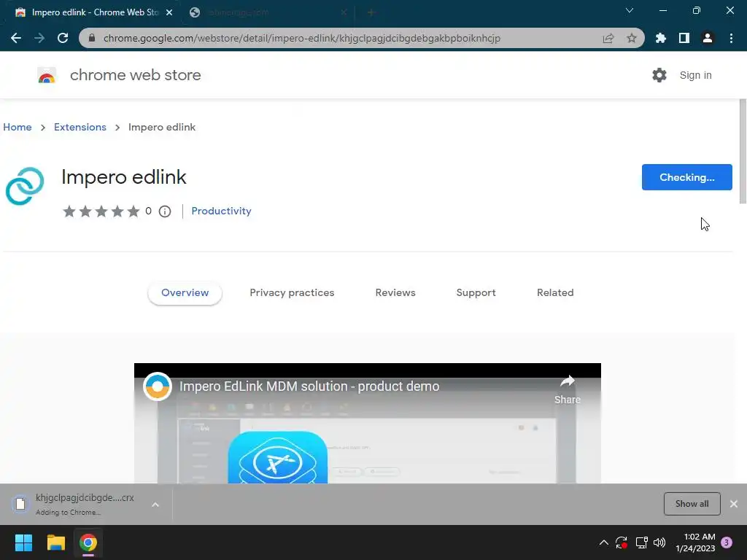
Task: Open the Privacy practices tab
Action: tap(292, 293)
